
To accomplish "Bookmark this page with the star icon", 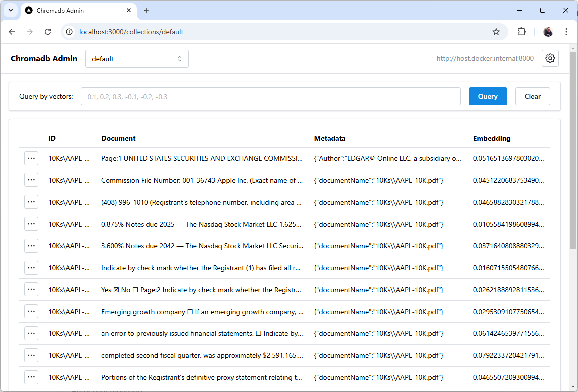I will pos(496,32).
